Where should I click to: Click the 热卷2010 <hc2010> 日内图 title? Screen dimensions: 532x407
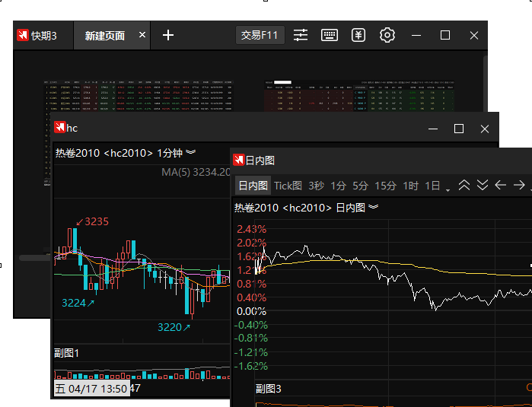[x=300, y=208]
